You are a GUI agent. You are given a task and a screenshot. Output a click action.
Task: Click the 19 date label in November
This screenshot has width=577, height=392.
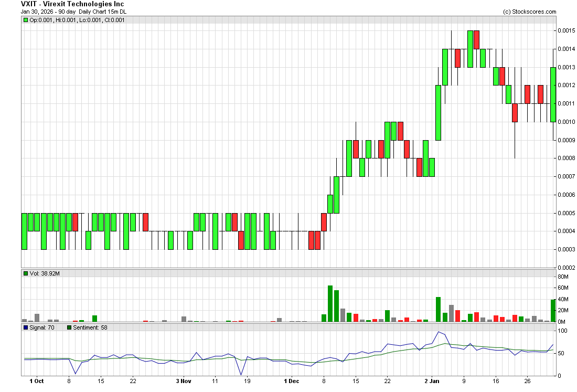247,382
